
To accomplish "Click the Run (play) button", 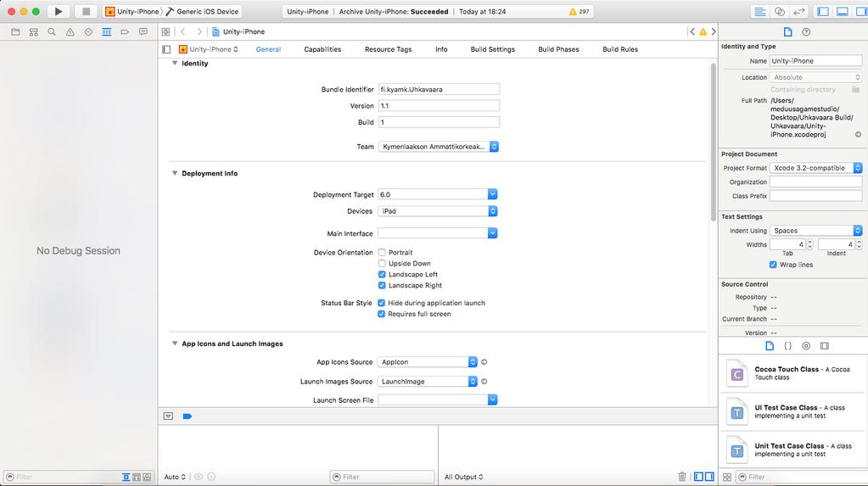I will [x=59, y=11].
